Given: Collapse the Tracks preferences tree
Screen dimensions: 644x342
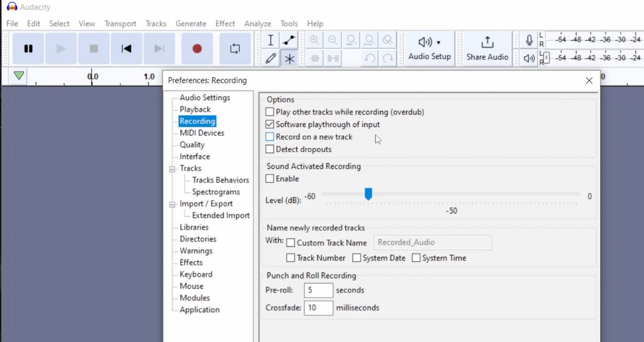Looking at the screenshot, I should (173, 168).
